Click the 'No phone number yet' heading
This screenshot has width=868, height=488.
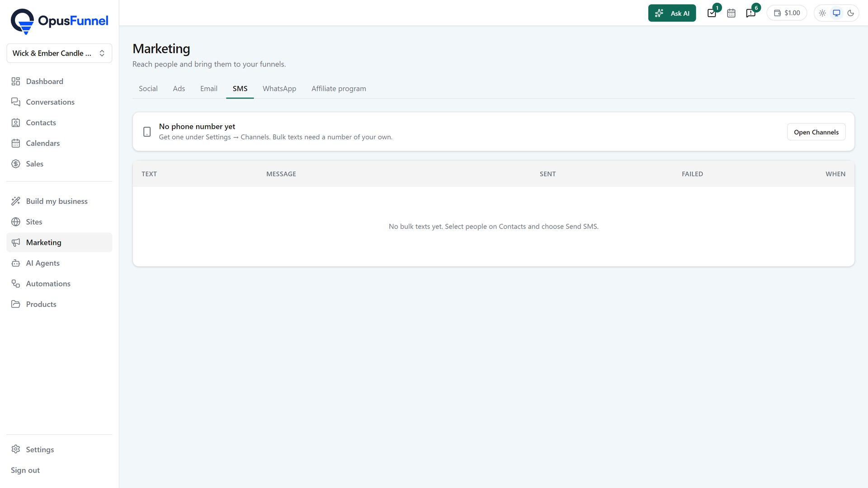(197, 127)
